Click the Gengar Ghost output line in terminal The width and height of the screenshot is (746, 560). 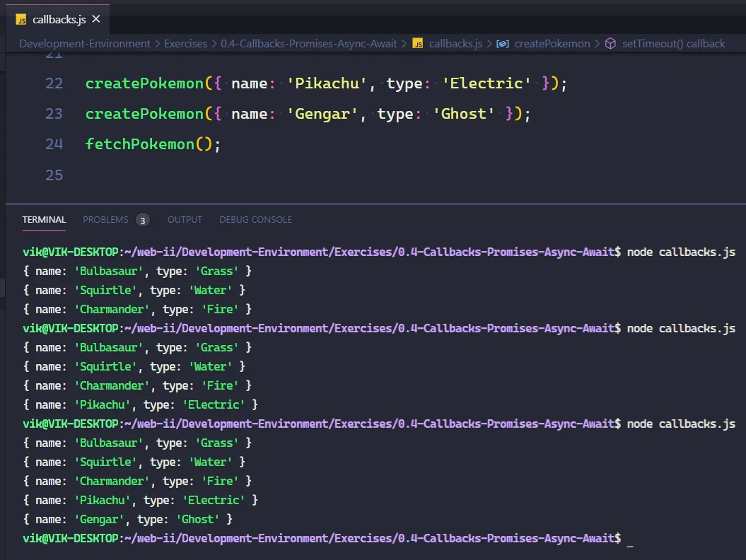pos(127,520)
